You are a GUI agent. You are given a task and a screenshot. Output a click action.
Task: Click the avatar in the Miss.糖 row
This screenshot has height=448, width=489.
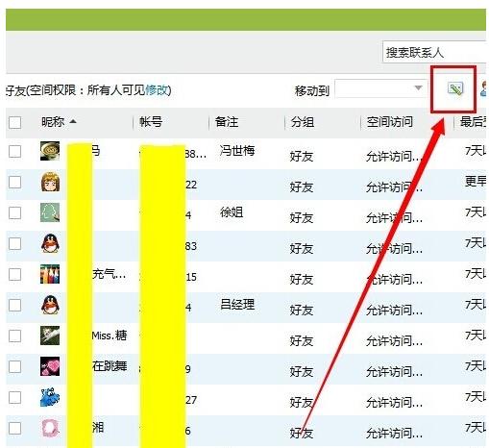point(50,336)
